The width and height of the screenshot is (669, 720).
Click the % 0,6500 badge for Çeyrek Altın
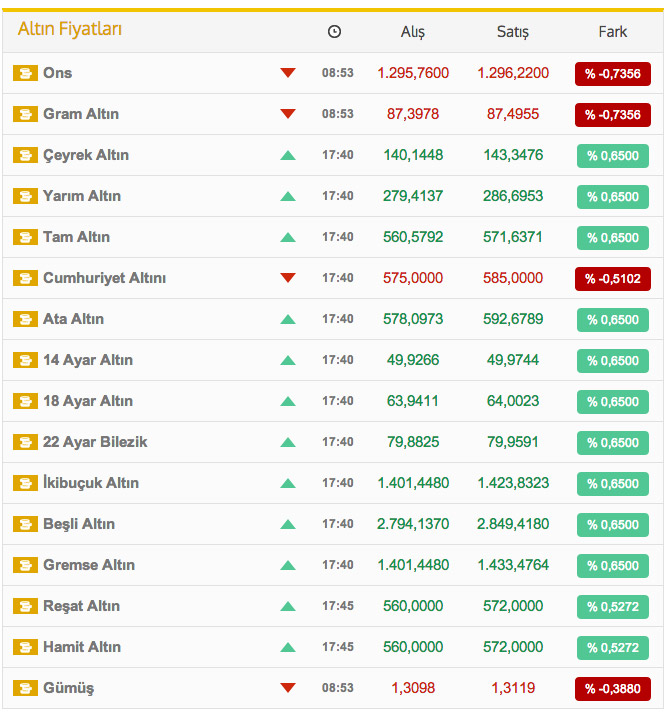pyautogui.click(x=613, y=156)
